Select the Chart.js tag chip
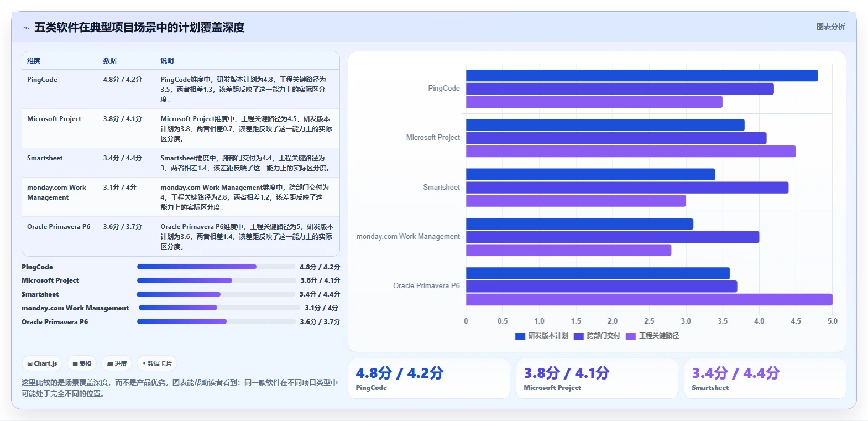The width and height of the screenshot is (868, 421). (42, 363)
